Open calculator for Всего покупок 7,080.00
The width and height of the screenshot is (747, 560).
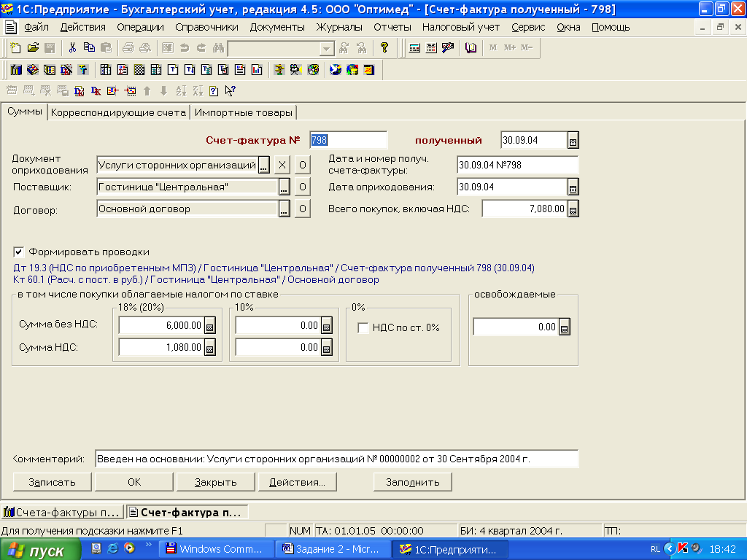tap(573, 209)
